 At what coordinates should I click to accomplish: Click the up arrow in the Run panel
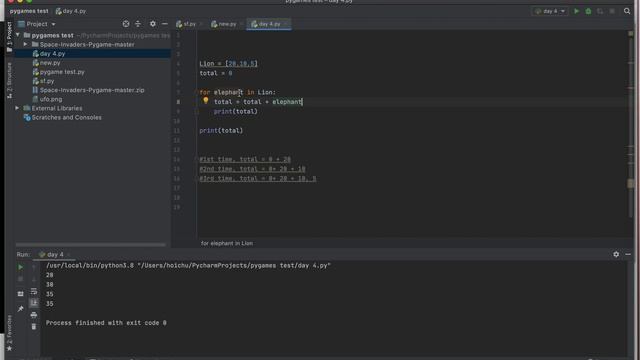[34, 267]
